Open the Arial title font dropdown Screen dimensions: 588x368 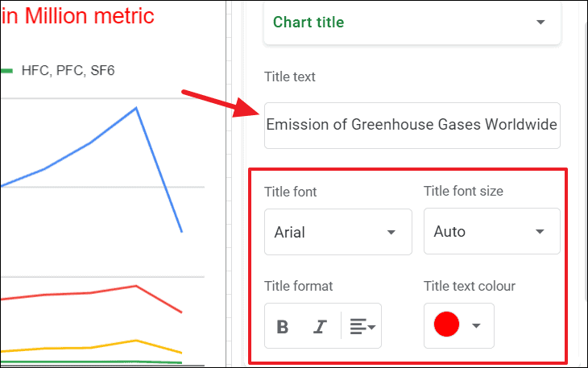(x=337, y=232)
